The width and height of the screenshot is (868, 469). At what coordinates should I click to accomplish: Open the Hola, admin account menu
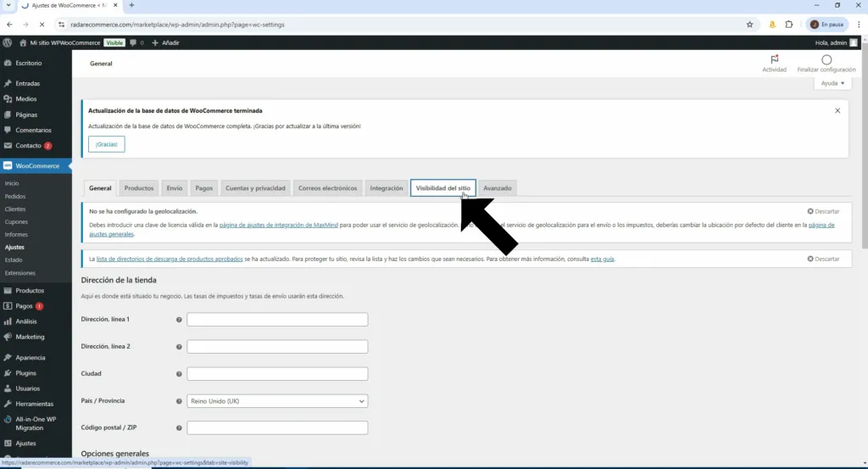[x=836, y=42]
